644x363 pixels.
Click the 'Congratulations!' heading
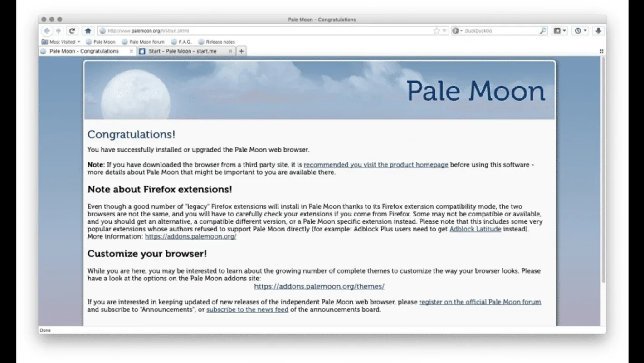point(131,135)
